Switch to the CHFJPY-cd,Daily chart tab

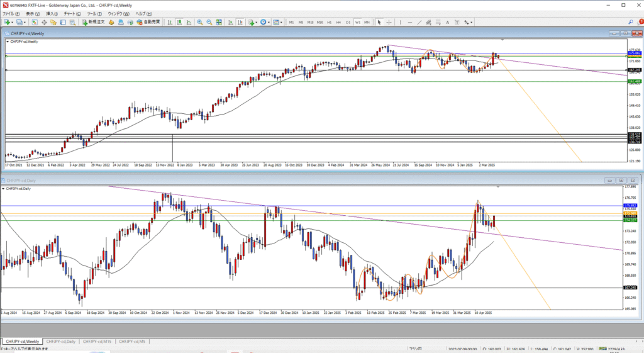pos(61,342)
